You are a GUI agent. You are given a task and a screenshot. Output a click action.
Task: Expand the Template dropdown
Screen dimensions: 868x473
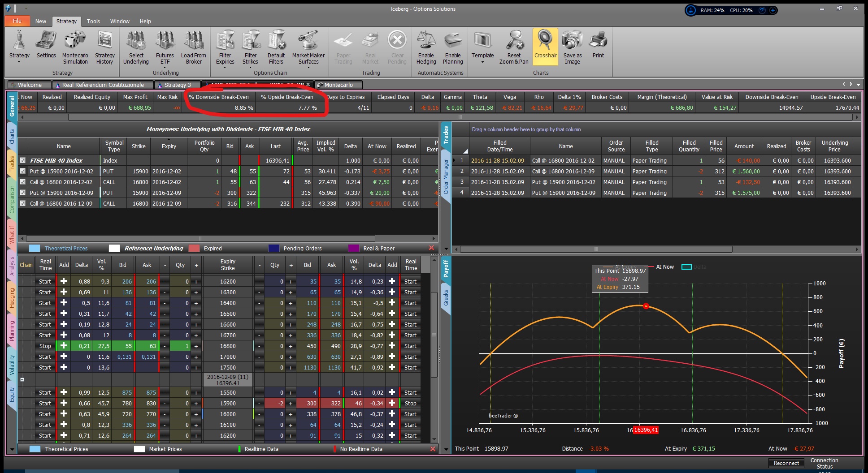[482, 62]
